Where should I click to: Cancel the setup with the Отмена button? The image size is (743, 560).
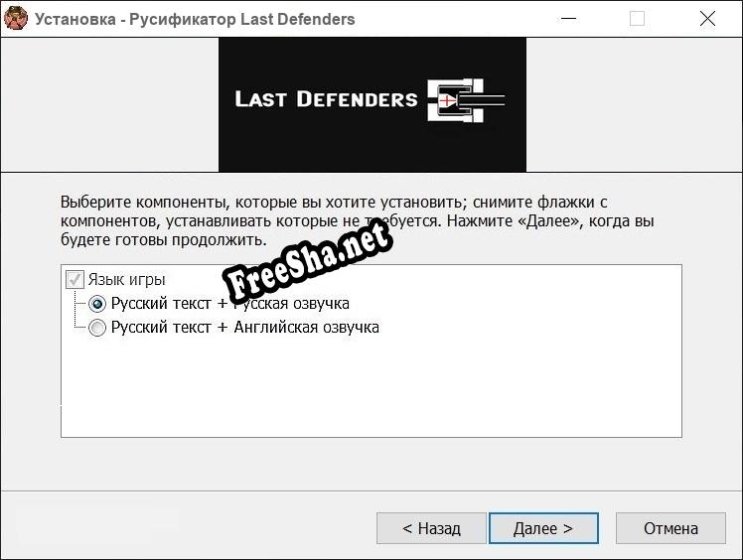coord(670,528)
